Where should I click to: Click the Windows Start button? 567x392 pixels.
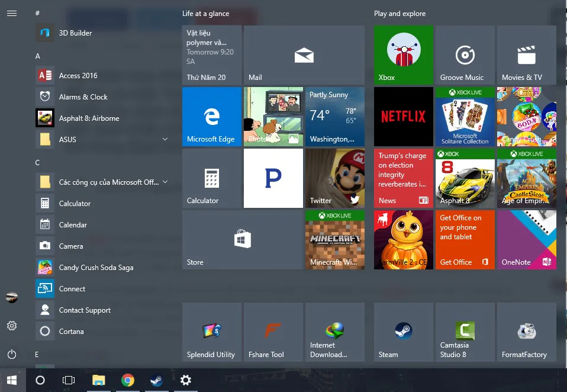(12, 380)
